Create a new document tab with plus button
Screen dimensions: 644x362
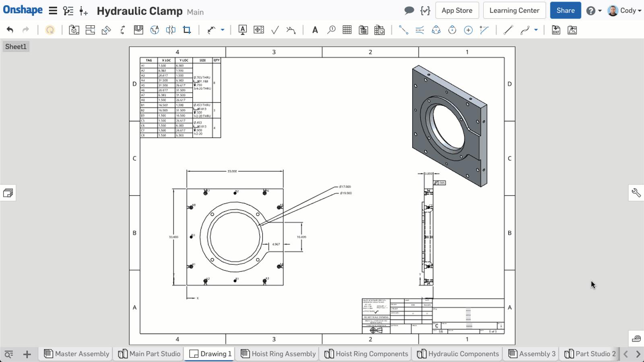tap(27, 354)
